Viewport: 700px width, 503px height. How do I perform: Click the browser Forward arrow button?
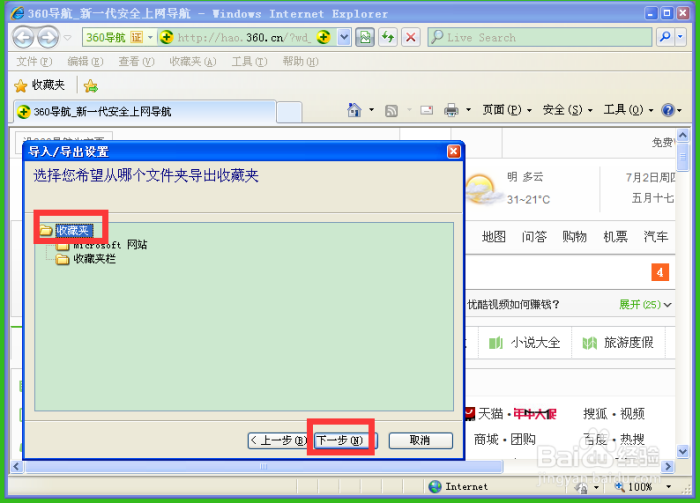[48, 37]
